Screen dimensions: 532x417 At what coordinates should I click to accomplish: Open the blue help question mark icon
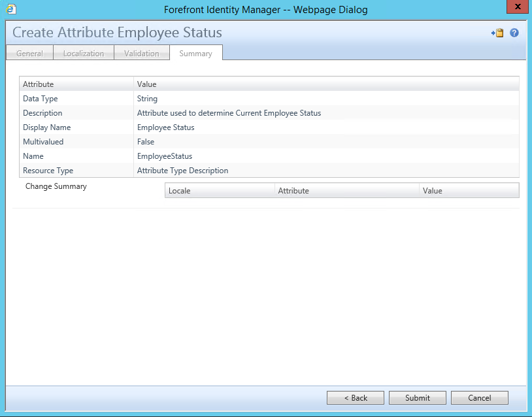click(514, 33)
